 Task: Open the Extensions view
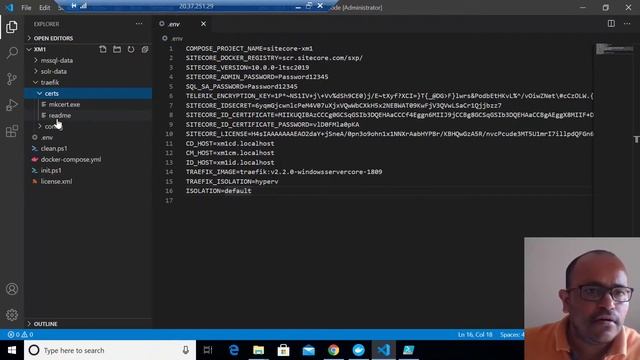12,131
